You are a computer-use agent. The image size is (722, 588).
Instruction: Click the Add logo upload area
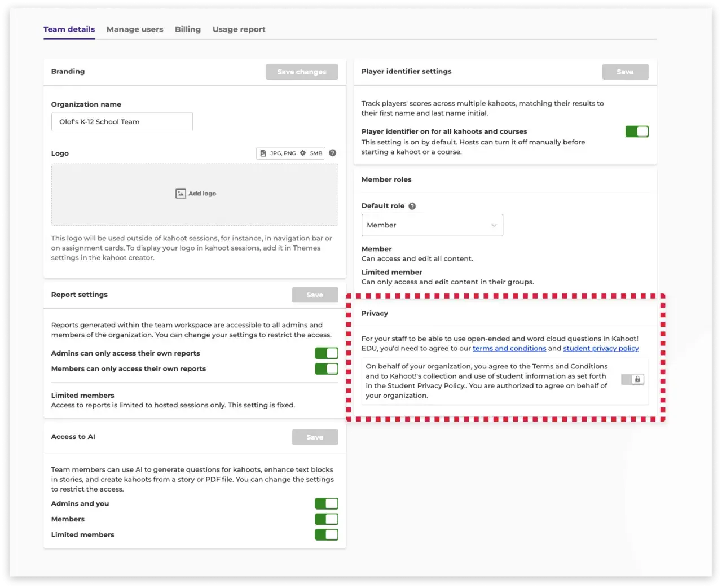(195, 195)
